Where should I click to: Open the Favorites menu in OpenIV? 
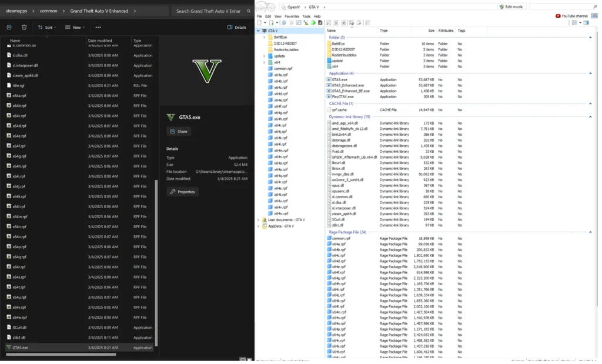pyautogui.click(x=292, y=16)
